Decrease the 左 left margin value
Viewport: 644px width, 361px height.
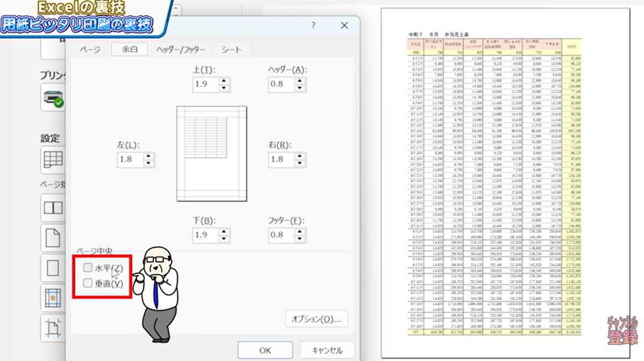pos(149,163)
